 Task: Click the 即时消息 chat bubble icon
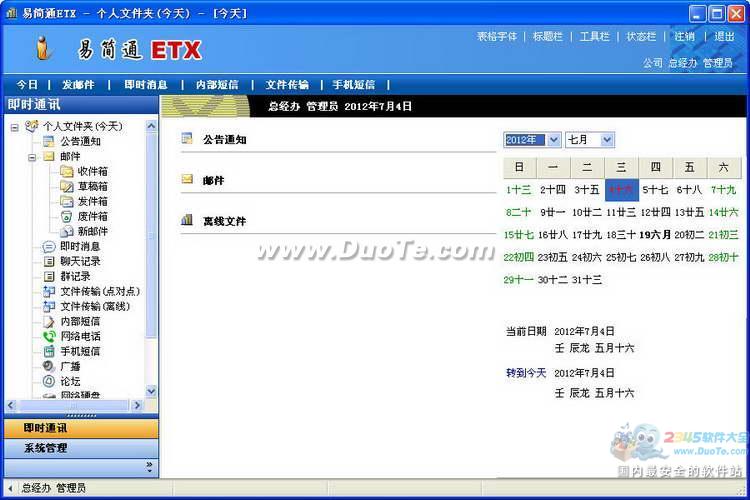coord(49,246)
